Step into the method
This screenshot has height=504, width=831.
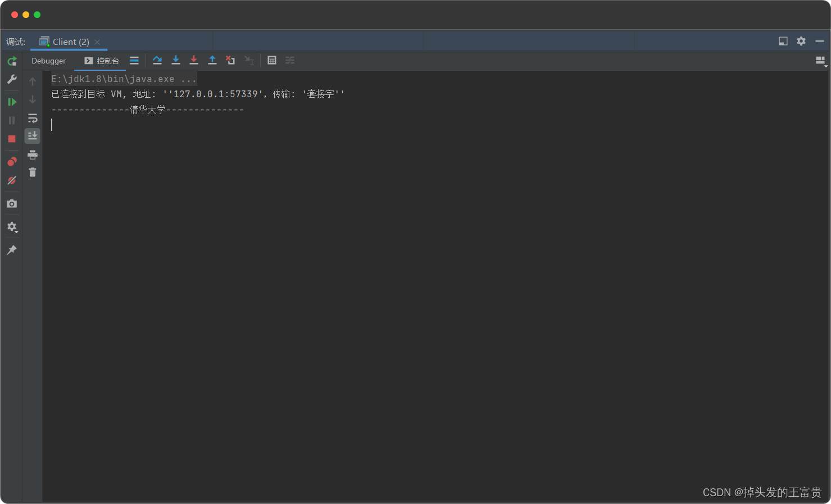point(176,60)
